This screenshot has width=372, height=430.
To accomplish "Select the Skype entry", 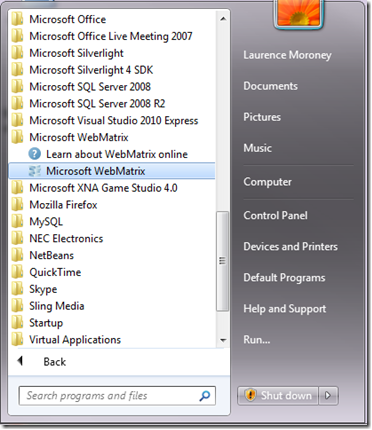I will [x=112, y=289].
